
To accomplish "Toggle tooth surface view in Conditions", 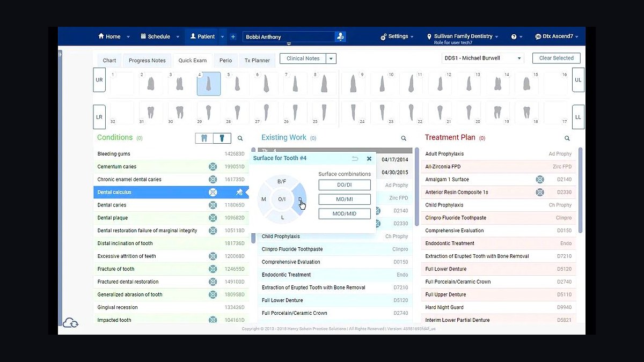I will (222, 138).
